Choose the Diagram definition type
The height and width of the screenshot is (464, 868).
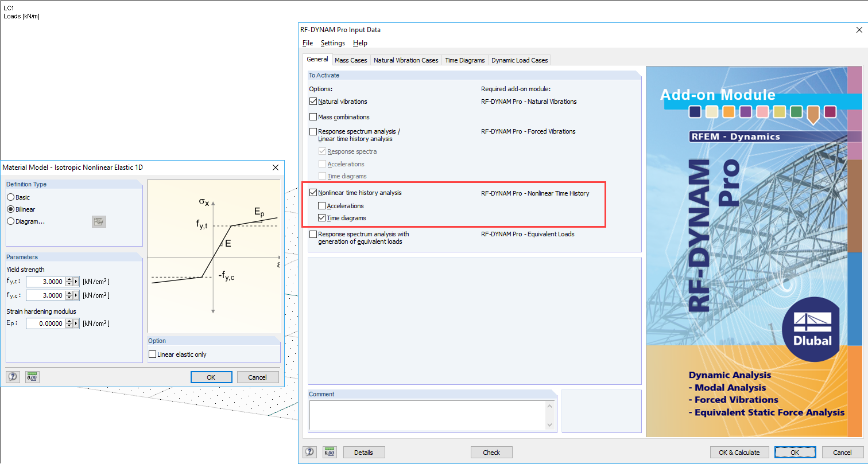click(x=12, y=221)
